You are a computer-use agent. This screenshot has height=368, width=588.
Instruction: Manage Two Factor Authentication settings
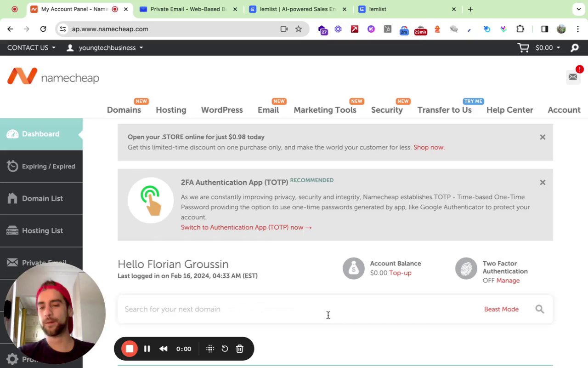point(508,281)
